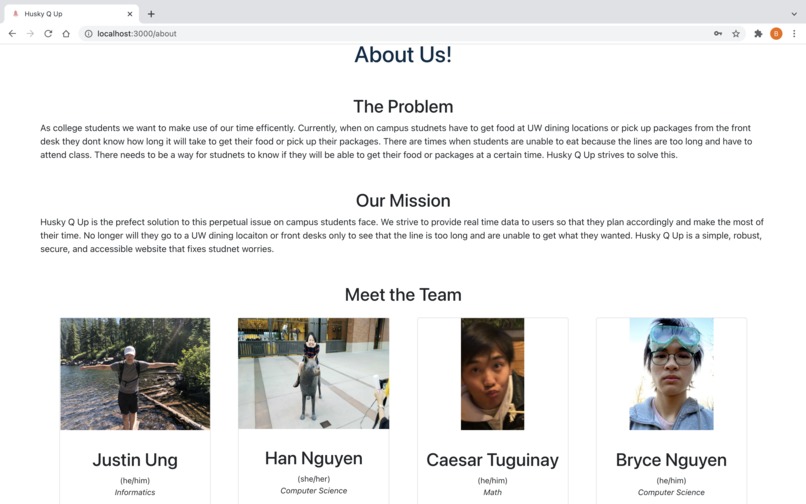
Task: Select the Husky Q Up tab
Action: pyautogui.click(x=72, y=14)
